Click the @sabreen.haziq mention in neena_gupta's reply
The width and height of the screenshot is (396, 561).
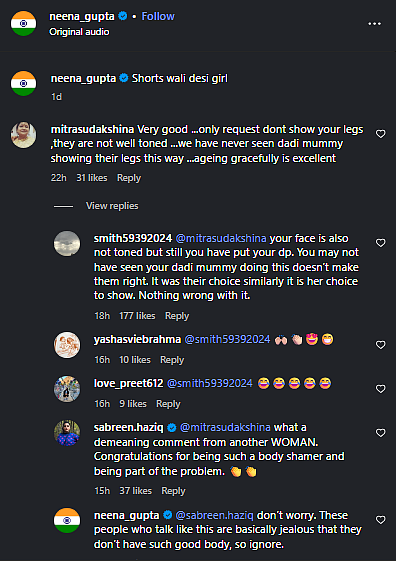[214, 515]
